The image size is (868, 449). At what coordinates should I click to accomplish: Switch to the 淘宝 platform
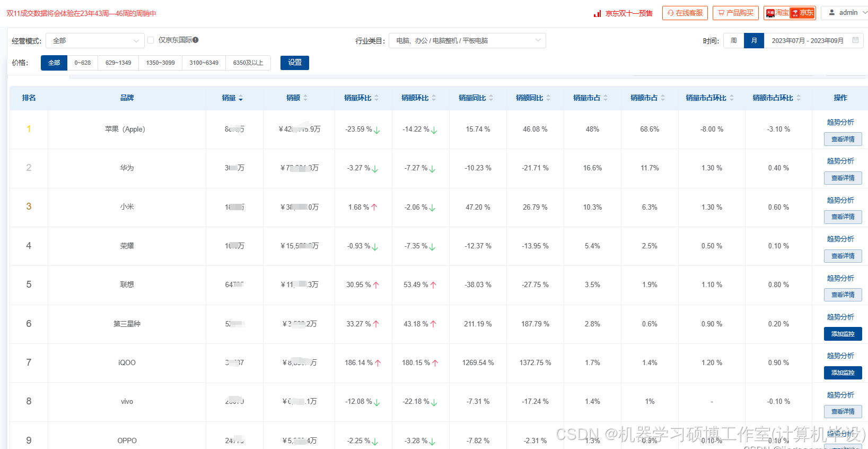[777, 13]
